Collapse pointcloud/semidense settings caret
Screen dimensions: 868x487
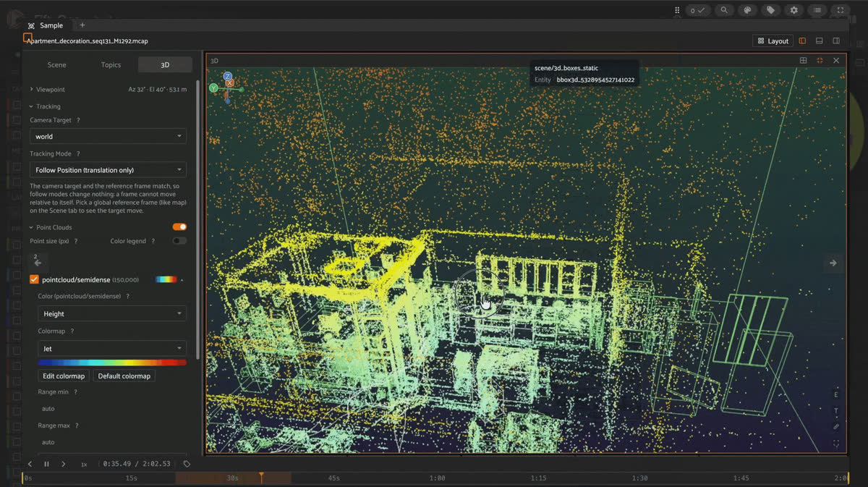pyautogui.click(x=182, y=279)
